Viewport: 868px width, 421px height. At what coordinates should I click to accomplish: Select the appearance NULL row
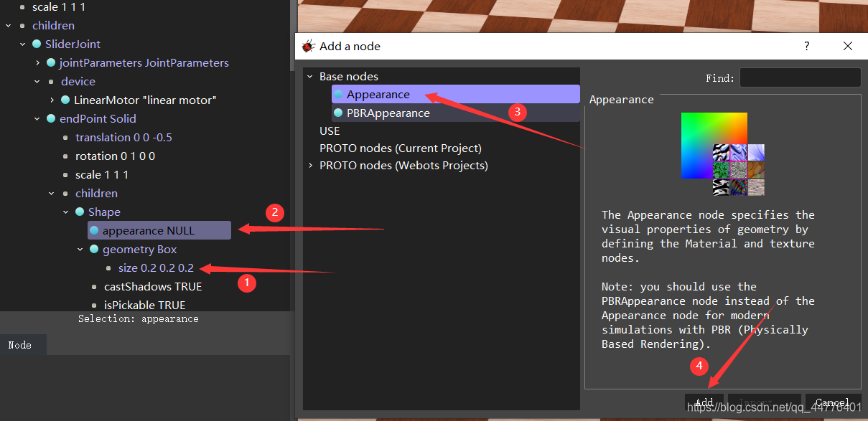159,230
